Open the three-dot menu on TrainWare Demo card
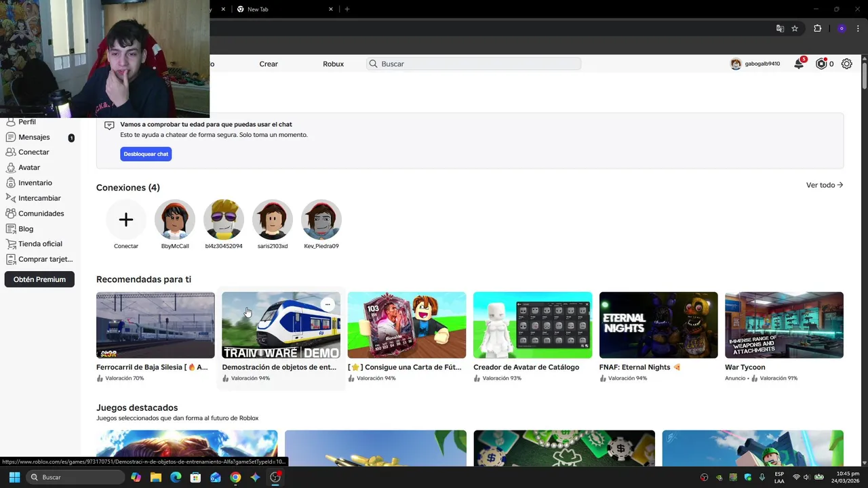Image resolution: width=868 pixels, height=488 pixels. (328, 304)
